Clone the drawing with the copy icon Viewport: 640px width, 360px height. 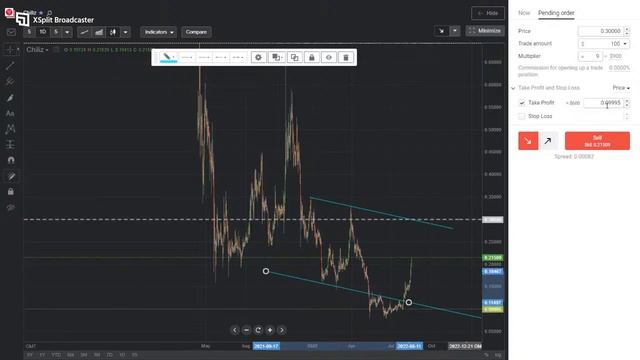point(294,58)
